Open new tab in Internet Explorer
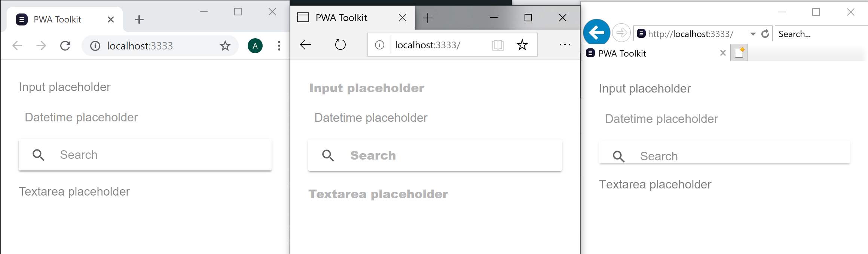Image resolution: width=868 pixels, height=254 pixels. coord(739,53)
